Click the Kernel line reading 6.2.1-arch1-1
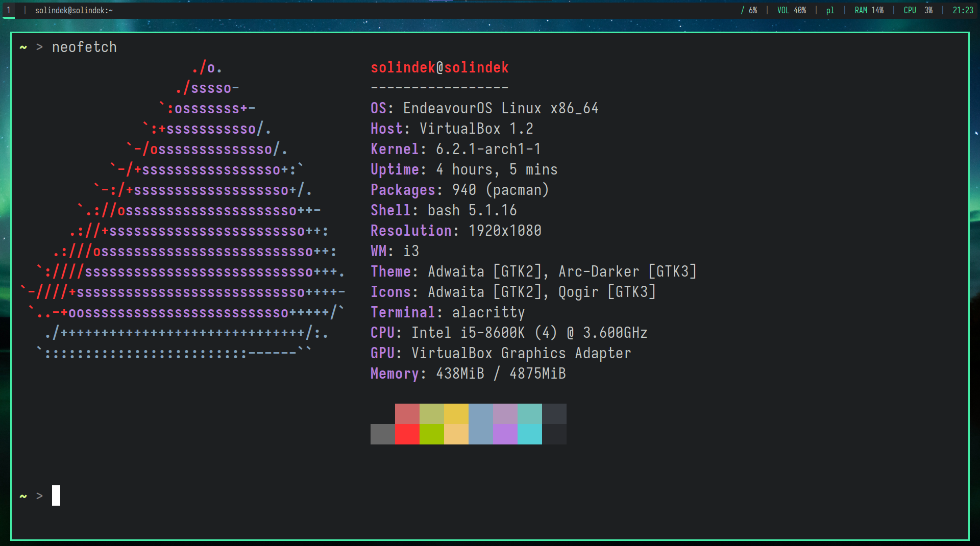The image size is (980, 546). pyautogui.click(x=456, y=149)
